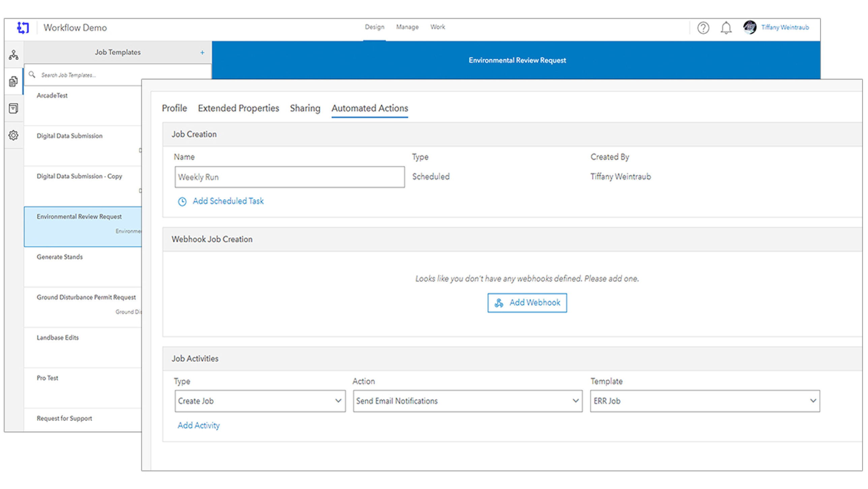Expand the ERR Job template dropdown
The width and height of the screenshot is (868, 489).
[705, 401]
